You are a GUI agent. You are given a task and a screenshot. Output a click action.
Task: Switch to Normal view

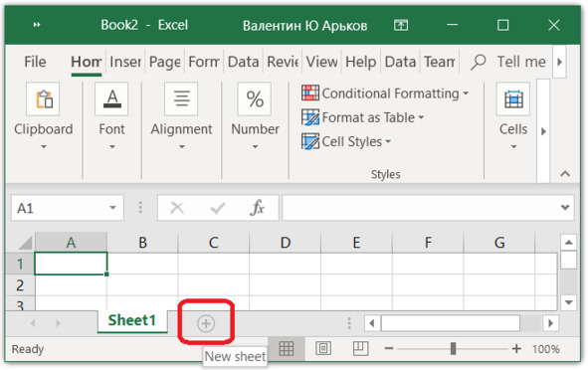(x=287, y=349)
